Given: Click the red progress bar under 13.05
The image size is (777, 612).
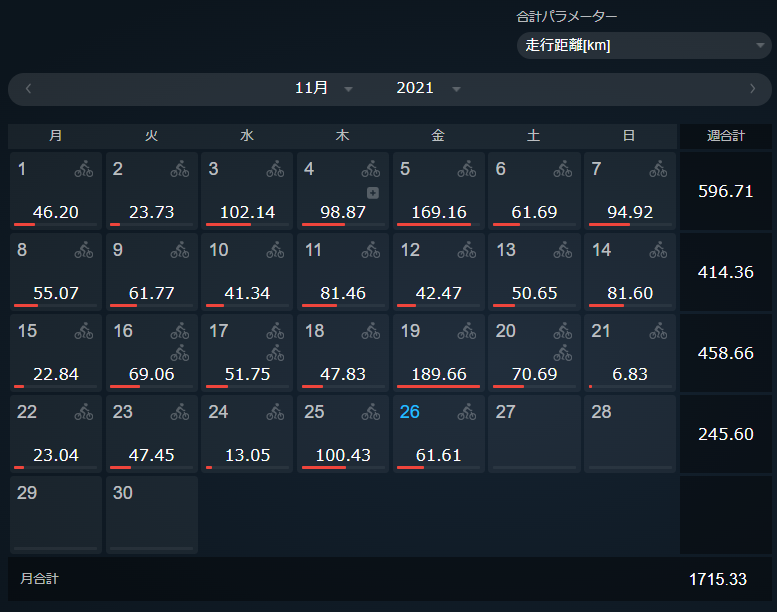Looking at the screenshot, I should pos(209,467).
